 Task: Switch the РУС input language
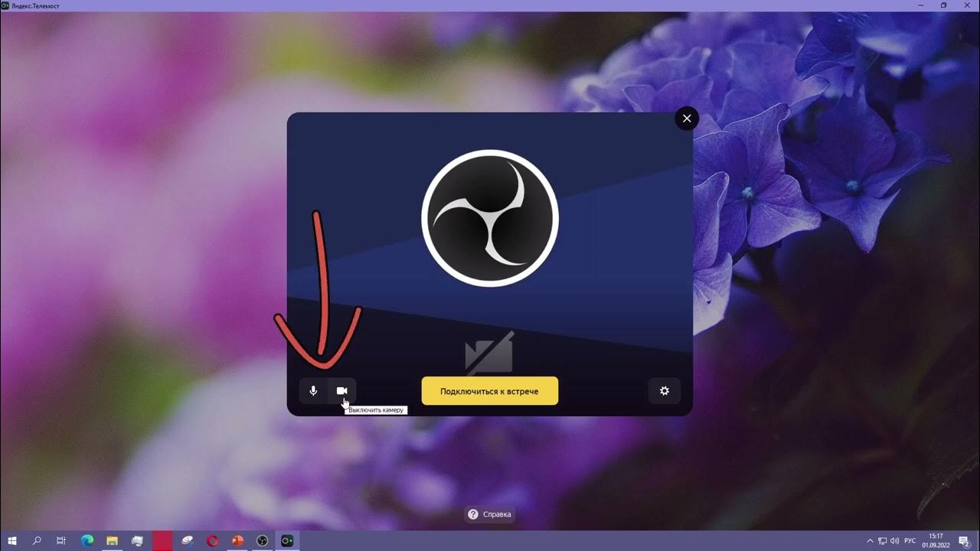pyautogui.click(x=910, y=541)
